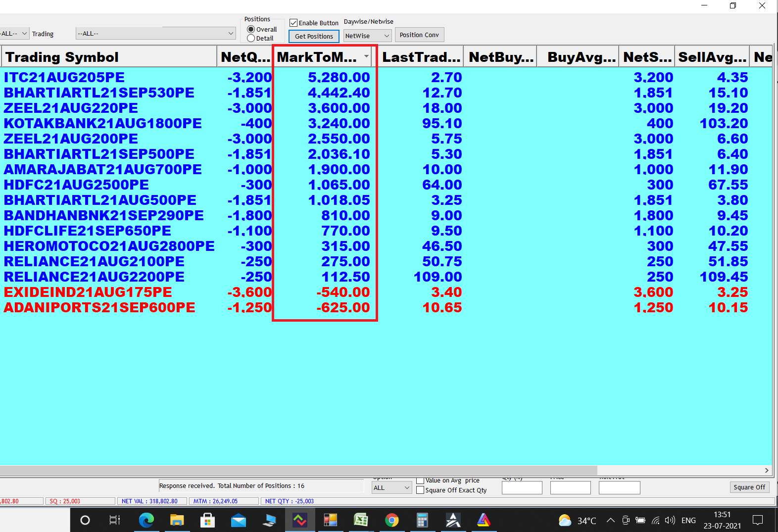778x532 pixels.
Task: Launch Google Chrome from the taskbar
Action: (391, 520)
